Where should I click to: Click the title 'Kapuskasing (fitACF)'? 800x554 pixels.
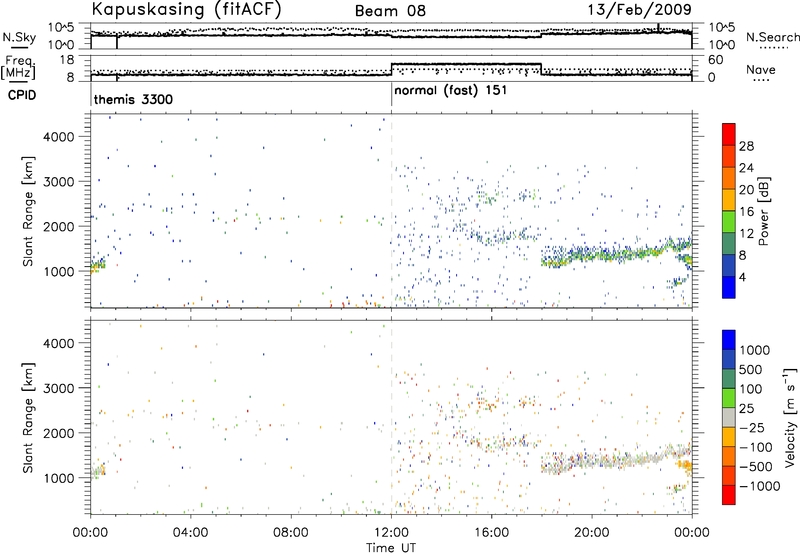(x=187, y=10)
